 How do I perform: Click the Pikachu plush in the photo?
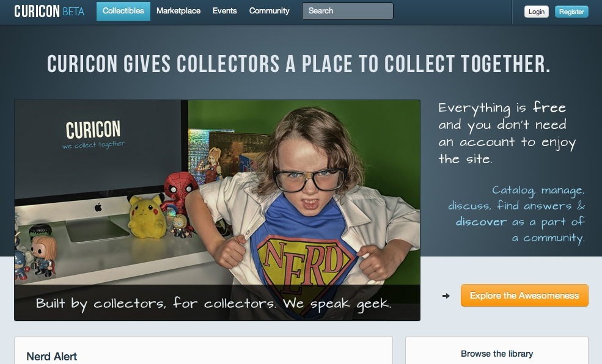point(146,216)
